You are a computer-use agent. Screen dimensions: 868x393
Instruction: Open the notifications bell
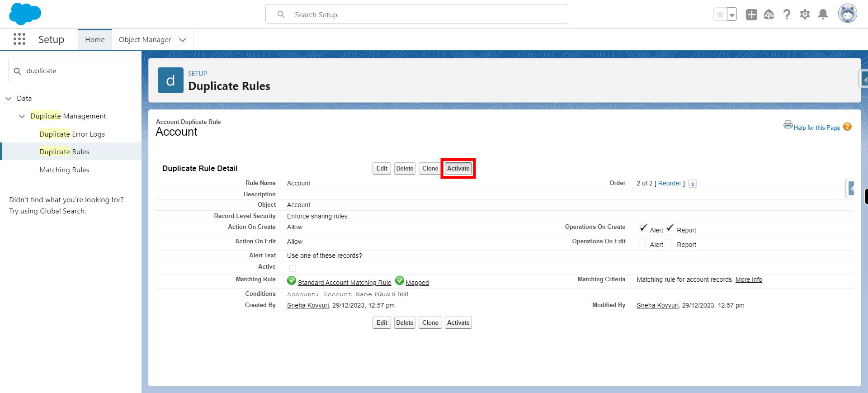[x=823, y=14]
